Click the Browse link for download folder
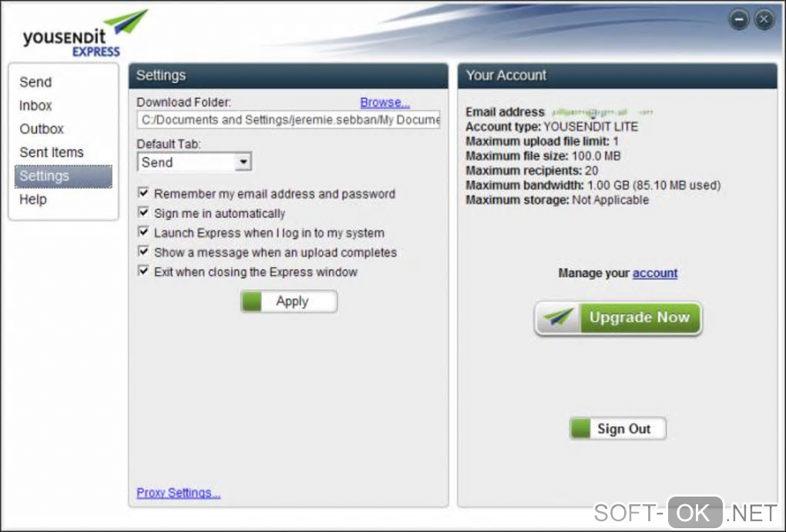This screenshot has width=786, height=532. point(385,102)
